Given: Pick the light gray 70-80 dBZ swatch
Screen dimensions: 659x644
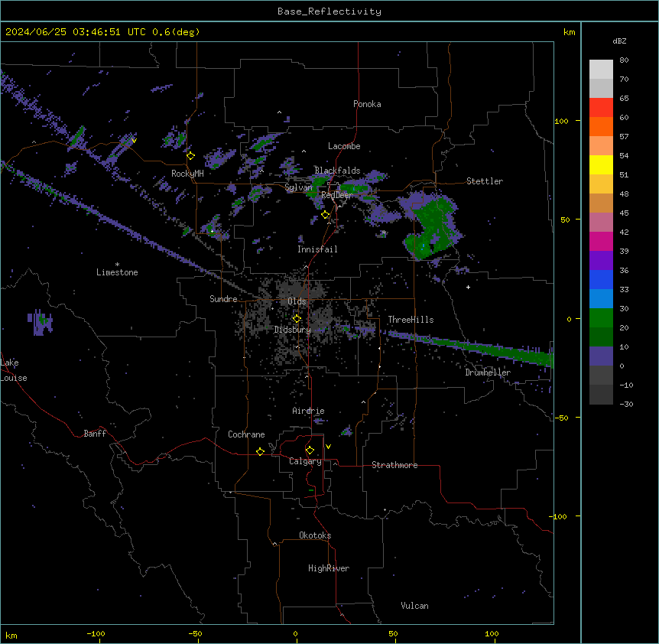Looking at the screenshot, I should pos(601,70).
